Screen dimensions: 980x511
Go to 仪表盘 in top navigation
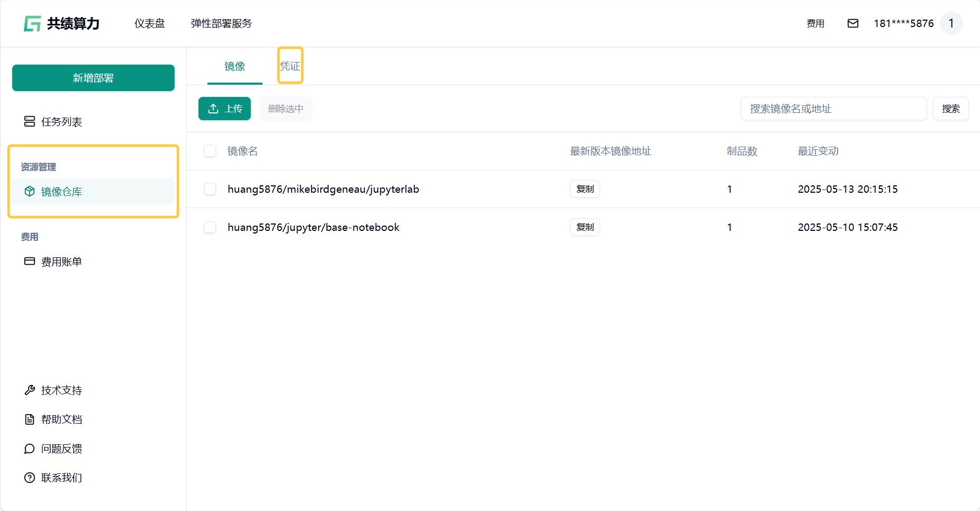(149, 23)
